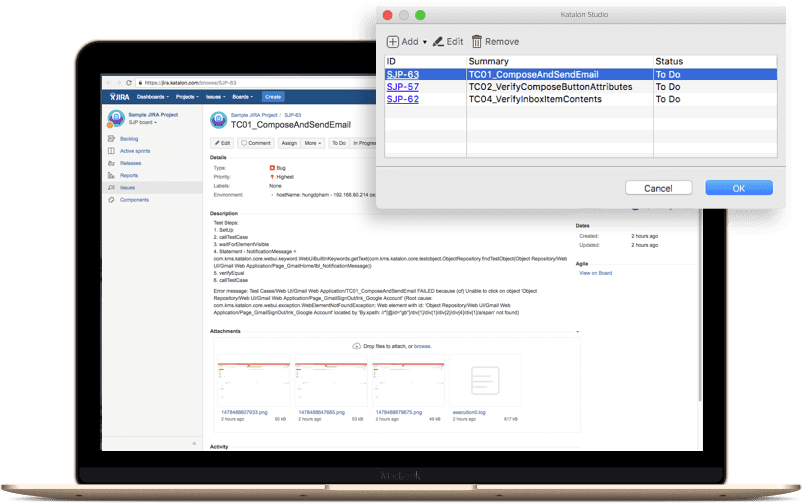Click the execution0.log file name
Image resolution: width=802 pixels, height=504 pixels.
(x=469, y=412)
